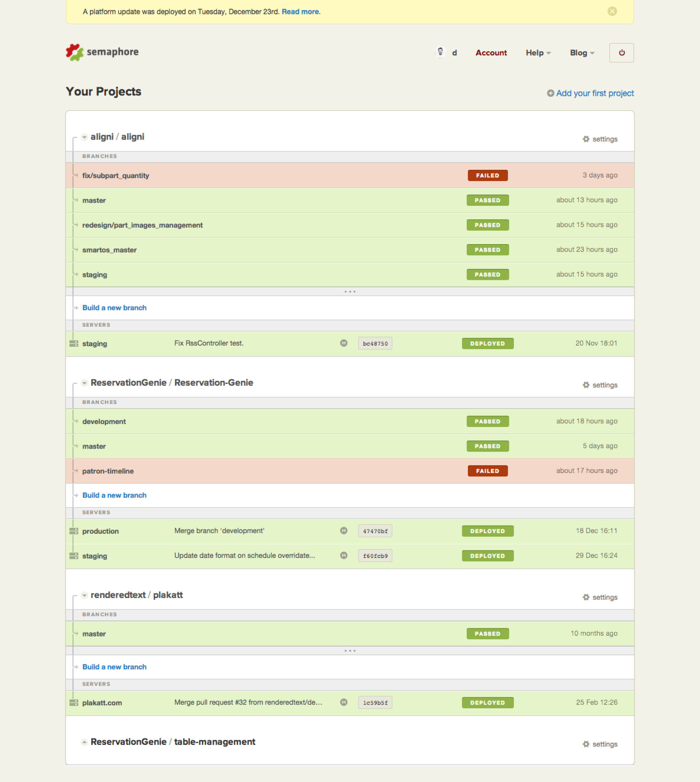This screenshot has width=700, height=782.
Task: Open the failed fix/subpart_quantity branch
Action: click(x=115, y=175)
